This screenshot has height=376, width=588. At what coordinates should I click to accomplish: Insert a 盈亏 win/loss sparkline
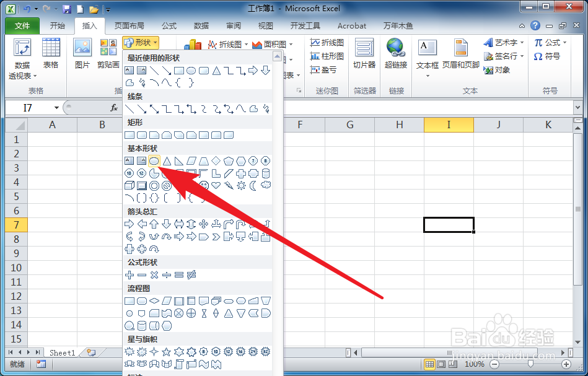tap(323, 70)
